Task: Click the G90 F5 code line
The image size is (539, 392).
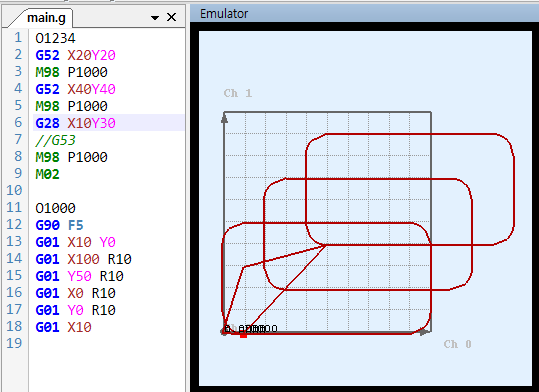Action: point(59,225)
